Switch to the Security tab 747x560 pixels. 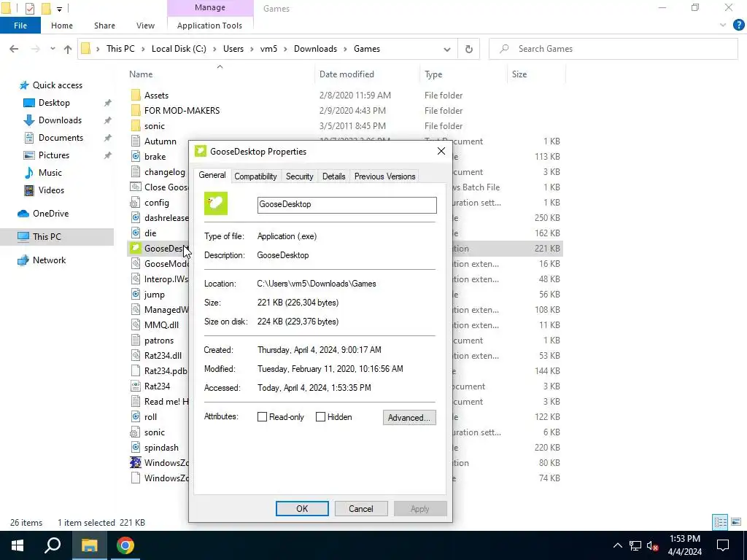tap(300, 176)
